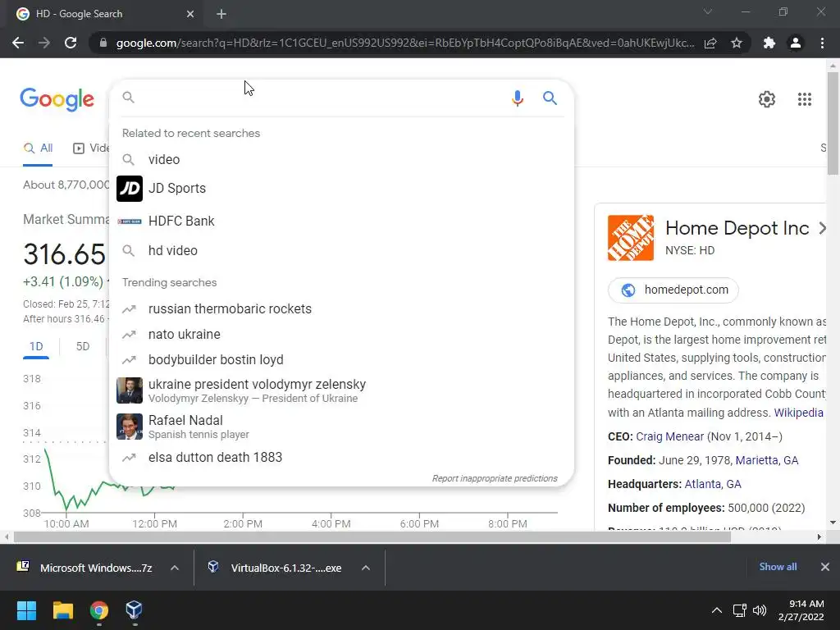Choose the JD Sports suggestion
This screenshot has height=630, width=840.
click(x=341, y=189)
